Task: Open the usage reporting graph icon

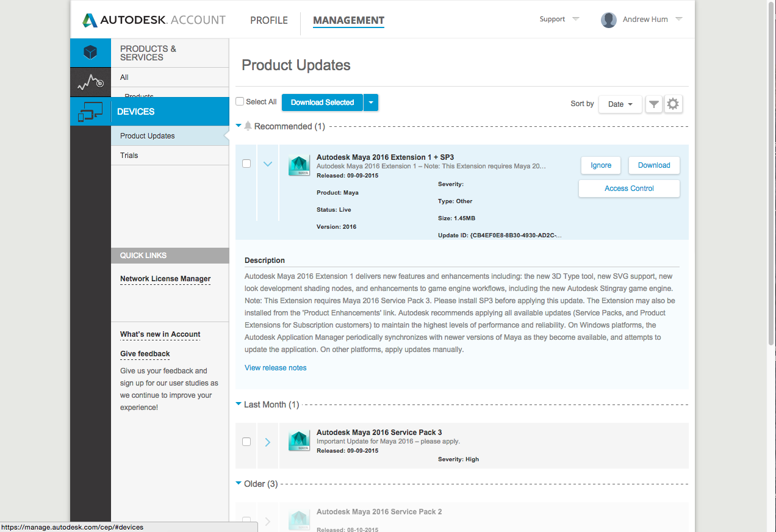Action: [90, 82]
